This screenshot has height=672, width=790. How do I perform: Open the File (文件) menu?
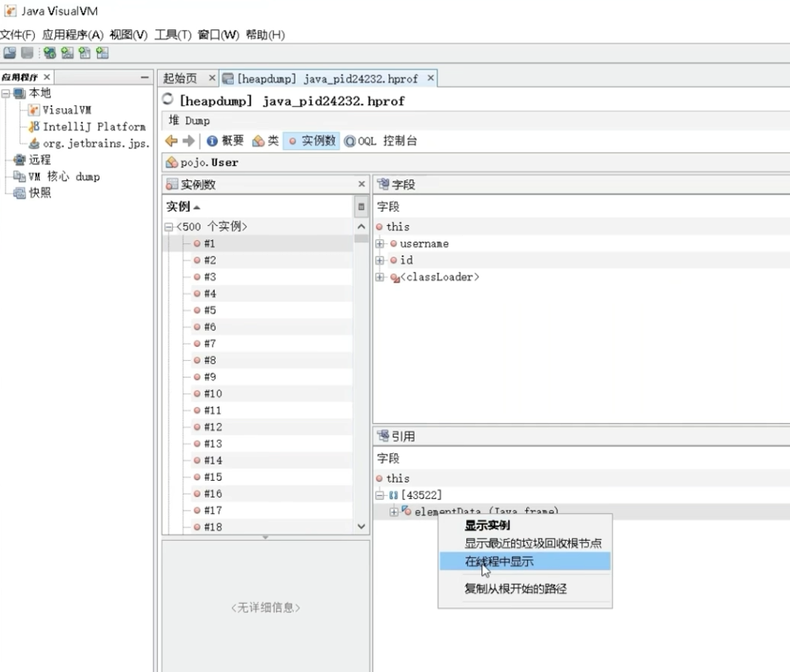click(x=17, y=35)
